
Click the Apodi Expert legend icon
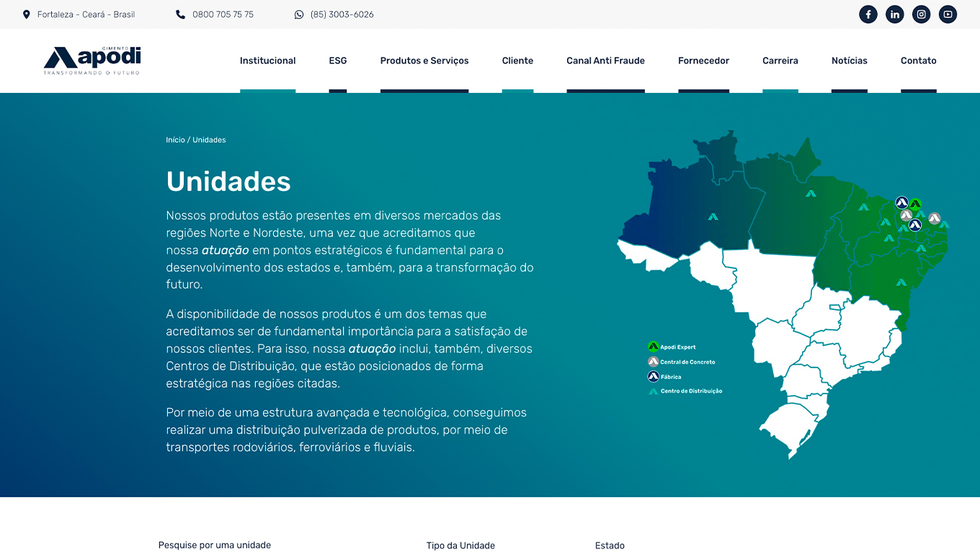pos(654,347)
